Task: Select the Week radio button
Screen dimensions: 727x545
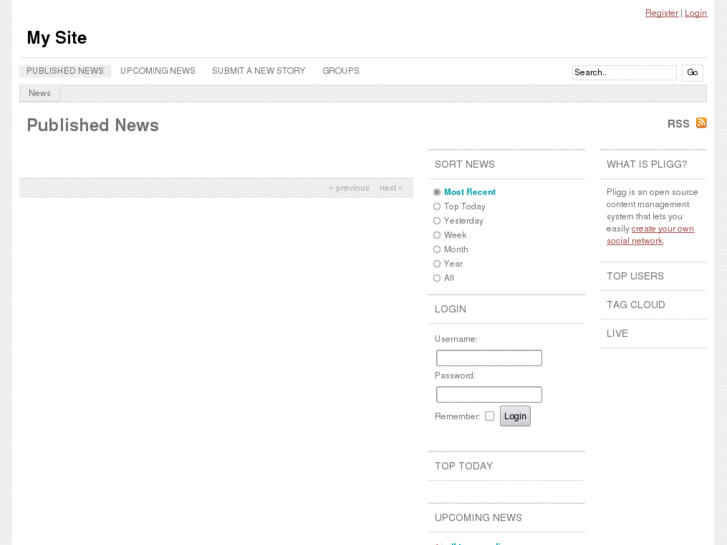Action: 437,235
